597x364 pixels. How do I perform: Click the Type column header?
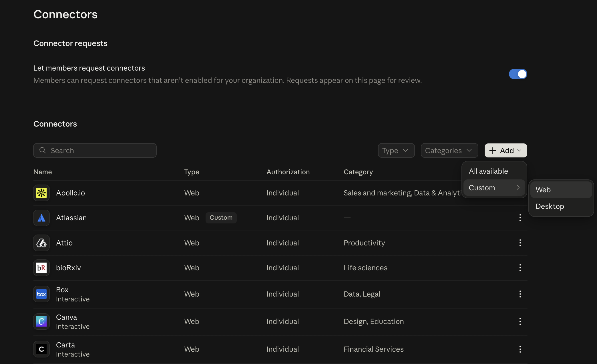(192, 172)
